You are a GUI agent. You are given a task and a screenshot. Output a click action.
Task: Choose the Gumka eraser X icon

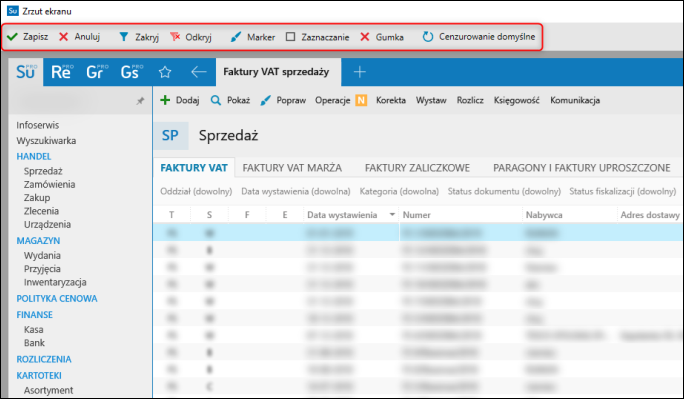365,37
